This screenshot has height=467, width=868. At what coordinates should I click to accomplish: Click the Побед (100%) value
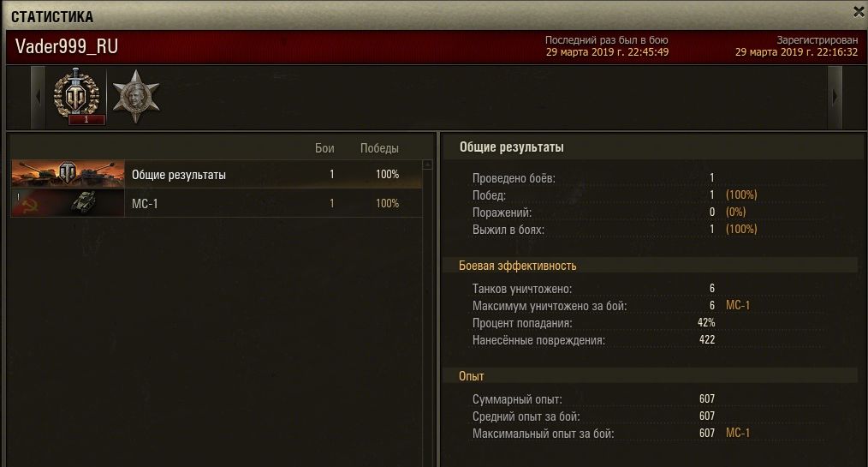click(741, 195)
